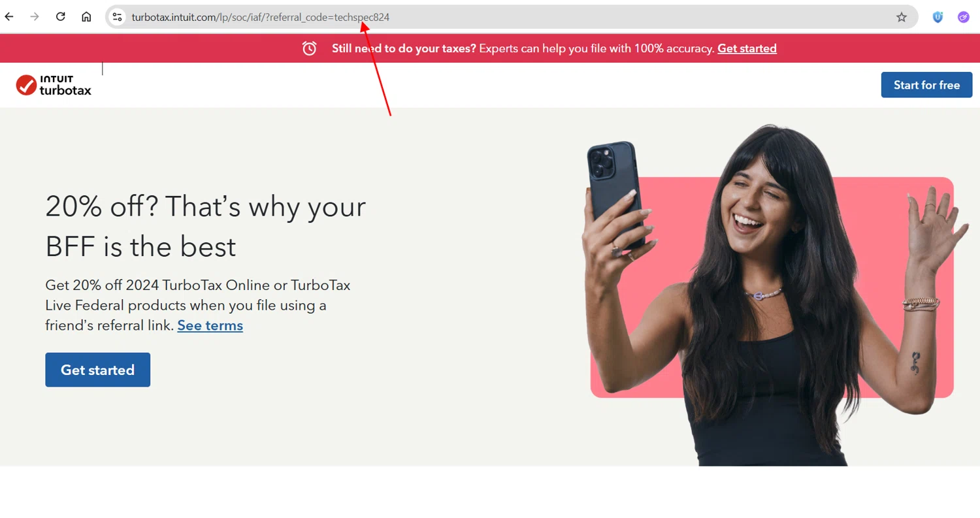Click the Start for free button
The width and height of the screenshot is (980, 518).
926,85
